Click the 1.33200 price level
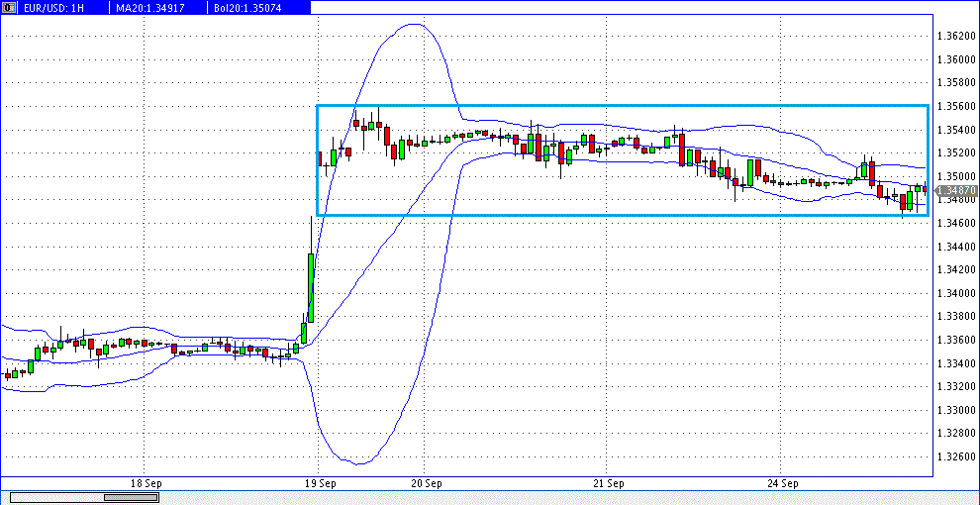This screenshot has width=980, height=505. [956, 387]
